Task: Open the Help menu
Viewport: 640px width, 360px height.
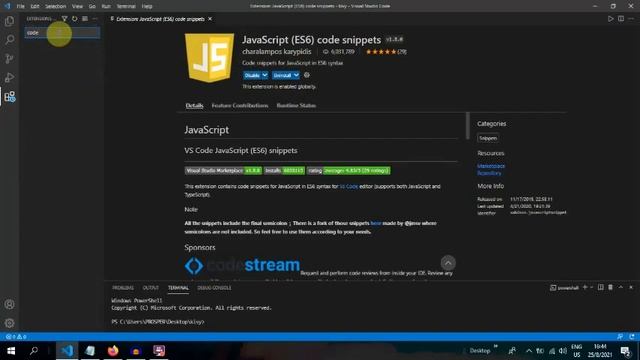Action: coord(147,6)
